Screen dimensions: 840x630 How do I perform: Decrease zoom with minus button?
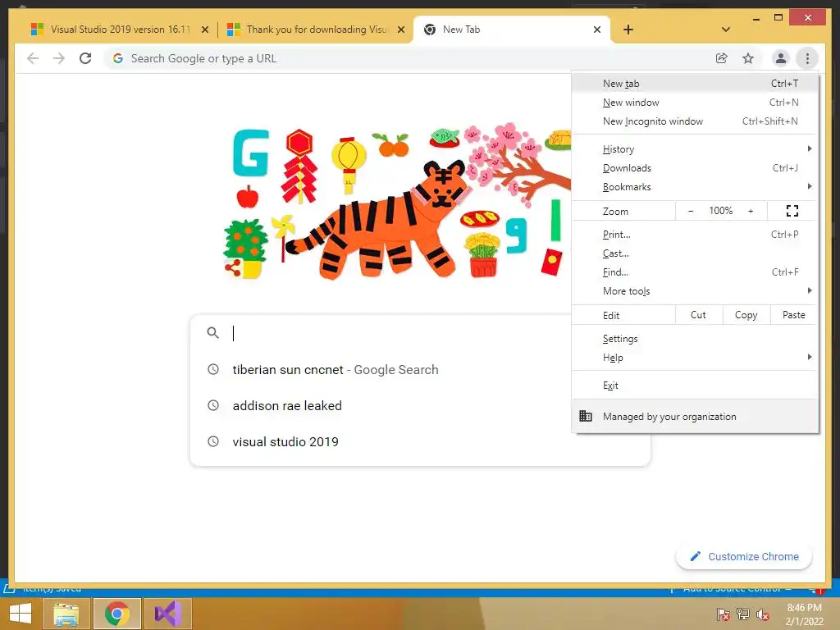691,211
